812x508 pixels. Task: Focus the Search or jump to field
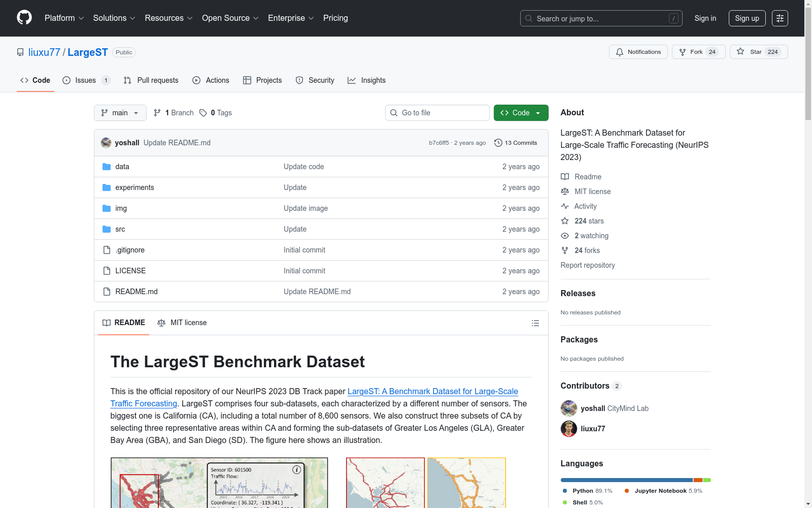(x=601, y=18)
